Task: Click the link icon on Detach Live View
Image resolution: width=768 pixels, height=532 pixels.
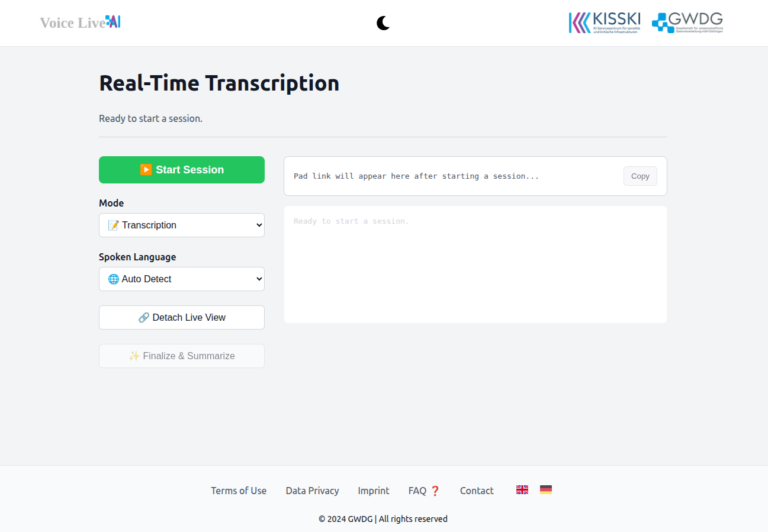Action: click(144, 318)
